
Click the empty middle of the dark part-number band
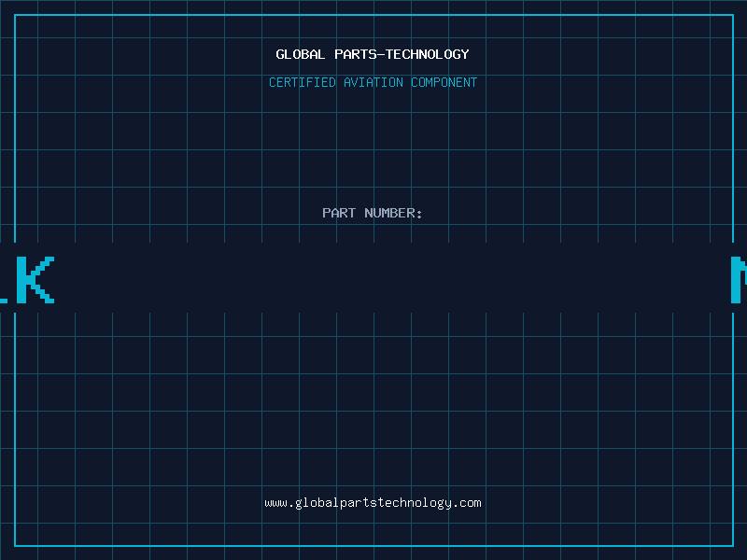373,277
